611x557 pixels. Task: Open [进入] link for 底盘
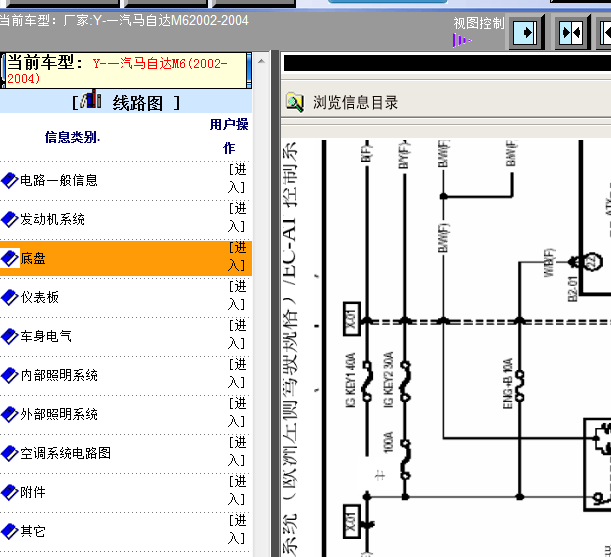pos(237,256)
